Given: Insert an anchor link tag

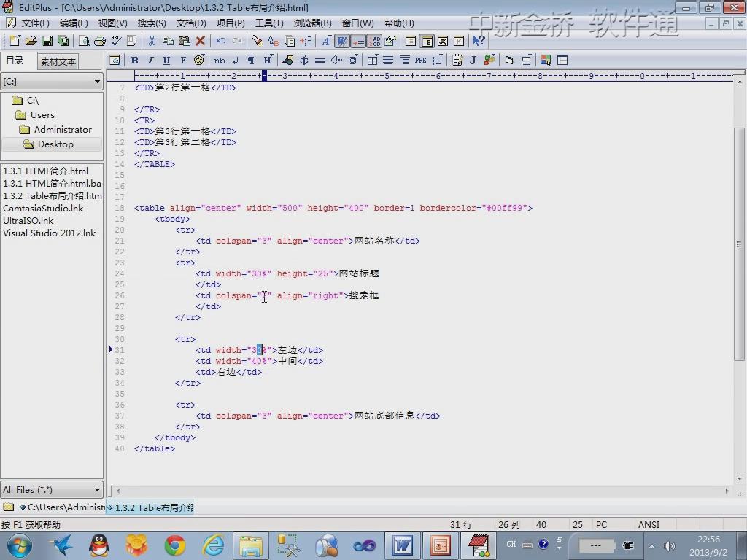Looking at the screenshot, I should pos(304,61).
